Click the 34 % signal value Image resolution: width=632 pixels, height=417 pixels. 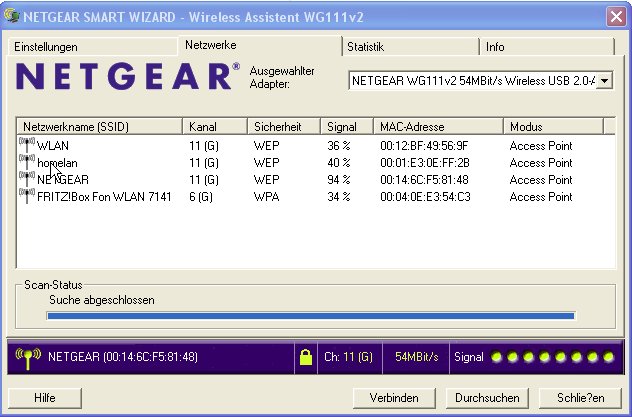tap(339, 197)
